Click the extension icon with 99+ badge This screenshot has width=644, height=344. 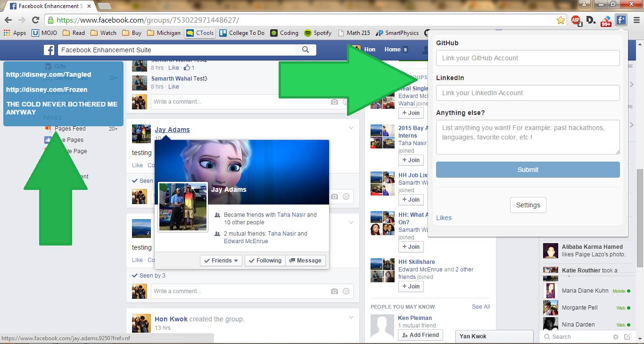[607, 20]
